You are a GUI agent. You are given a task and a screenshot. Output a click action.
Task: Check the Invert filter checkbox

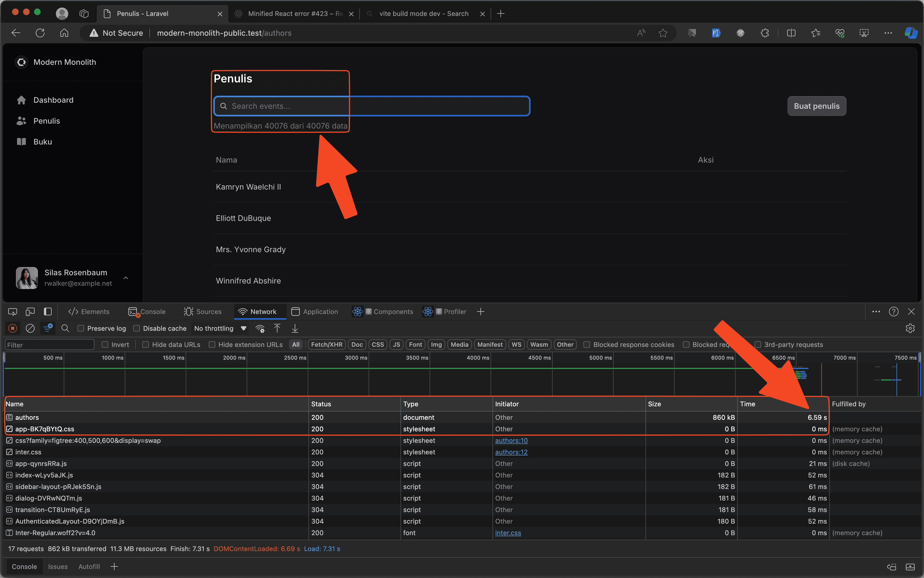point(105,344)
